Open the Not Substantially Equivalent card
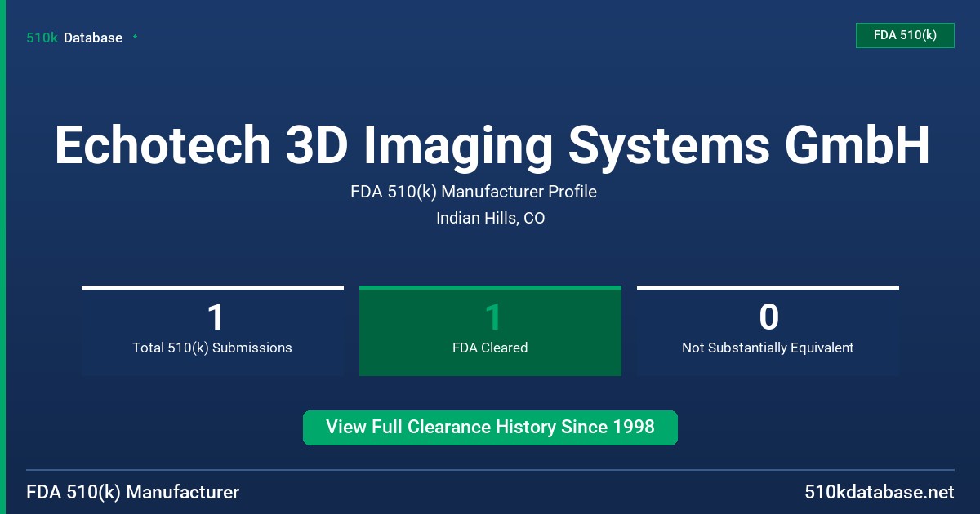The height and width of the screenshot is (514, 980). [768, 330]
